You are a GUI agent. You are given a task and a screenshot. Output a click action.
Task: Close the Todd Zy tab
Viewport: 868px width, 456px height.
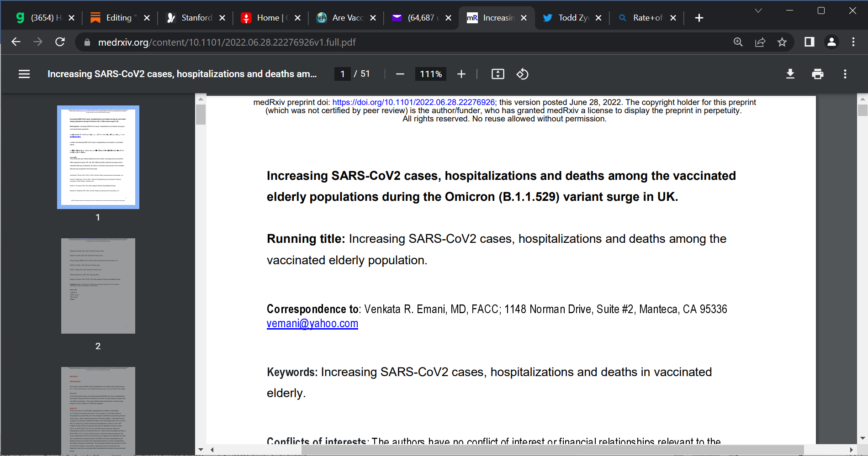598,18
